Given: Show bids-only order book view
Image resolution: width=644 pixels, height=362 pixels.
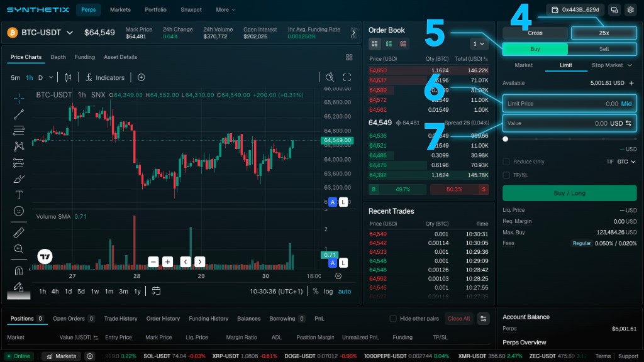Looking at the screenshot, I should (x=389, y=43).
